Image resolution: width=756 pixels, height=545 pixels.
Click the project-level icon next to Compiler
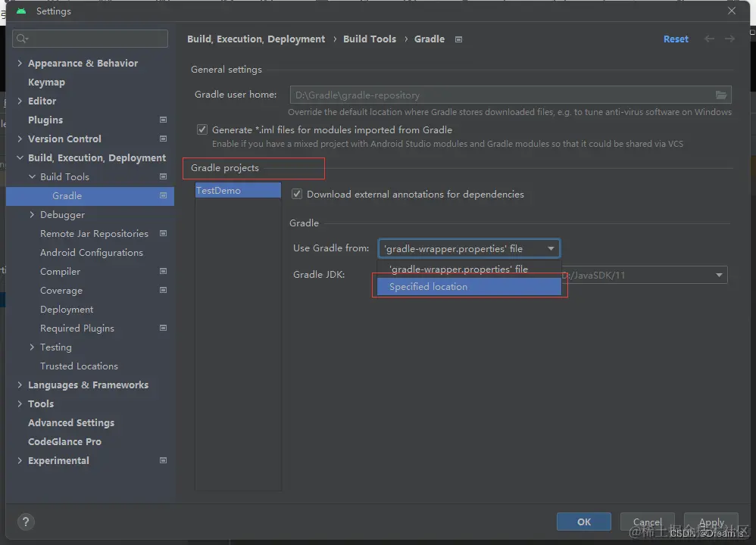click(163, 271)
